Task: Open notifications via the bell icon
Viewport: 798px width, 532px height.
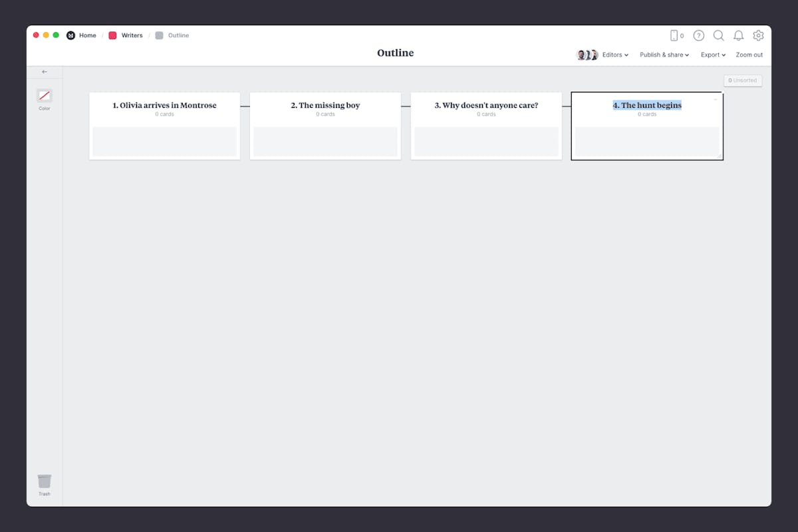Action: point(738,35)
